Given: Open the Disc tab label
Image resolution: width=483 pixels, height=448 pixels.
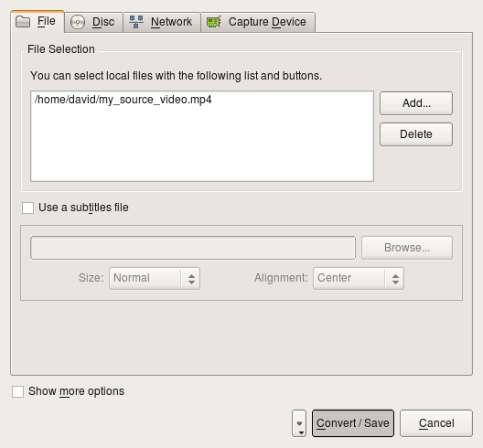Looking at the screenshot, I should click(x=103, y=22).
